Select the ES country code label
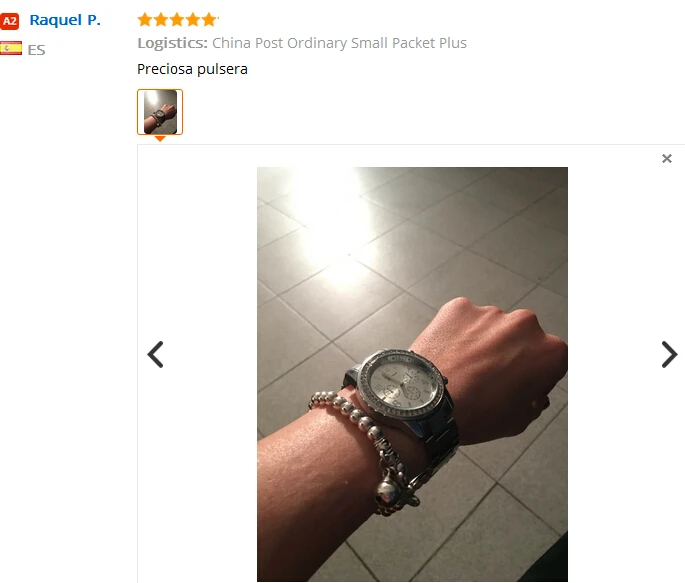Image resolution: width=685 pixels, height=583 pixels. point(36,50)
